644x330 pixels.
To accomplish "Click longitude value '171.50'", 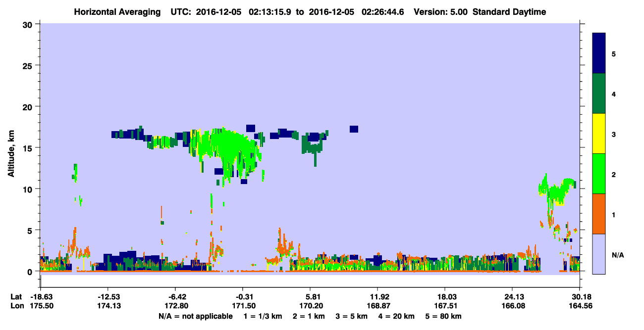I will [243, 306].
